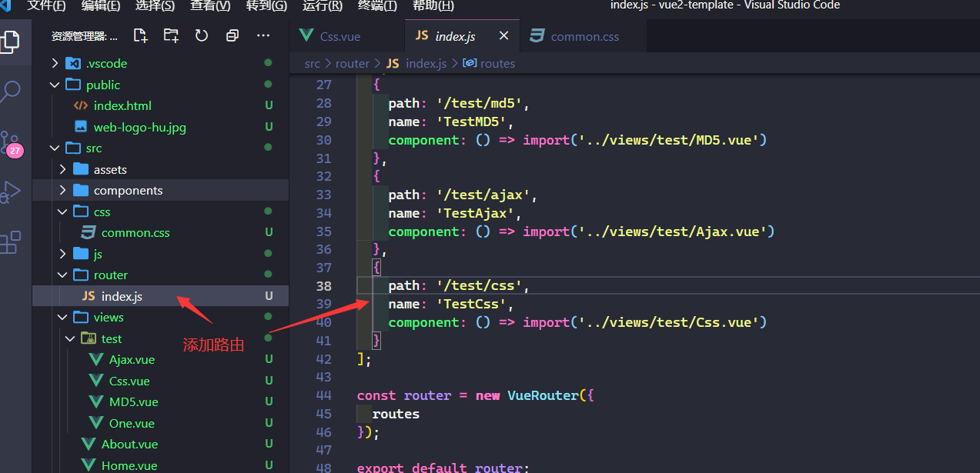980x473 pixels.
Task: Close the index.js editor tab
Action: pyautogui.click(x=504, y=36)
